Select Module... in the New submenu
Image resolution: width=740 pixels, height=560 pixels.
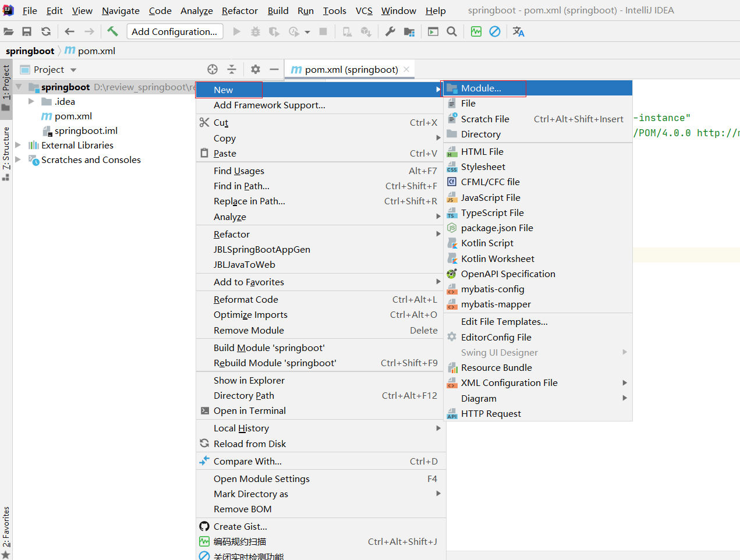click(481, 88)
